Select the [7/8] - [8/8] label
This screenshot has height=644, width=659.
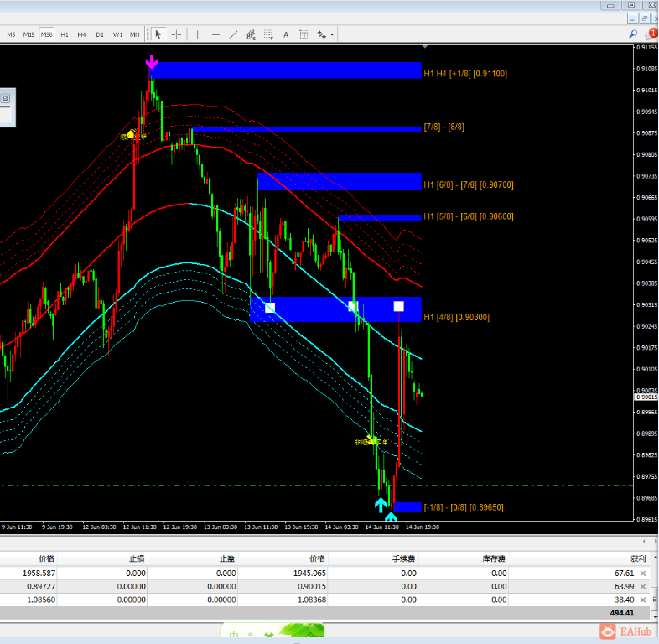pos(444,127)
